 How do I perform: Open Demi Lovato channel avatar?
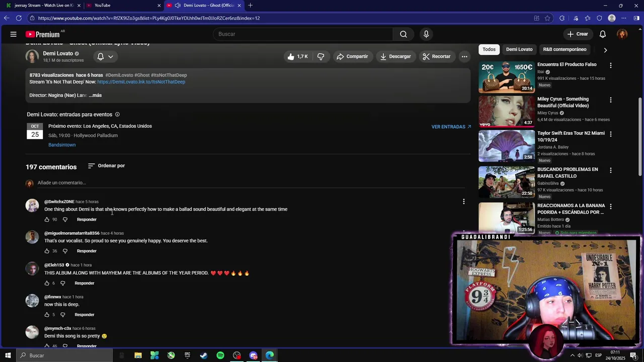click(x=32, y=56)
